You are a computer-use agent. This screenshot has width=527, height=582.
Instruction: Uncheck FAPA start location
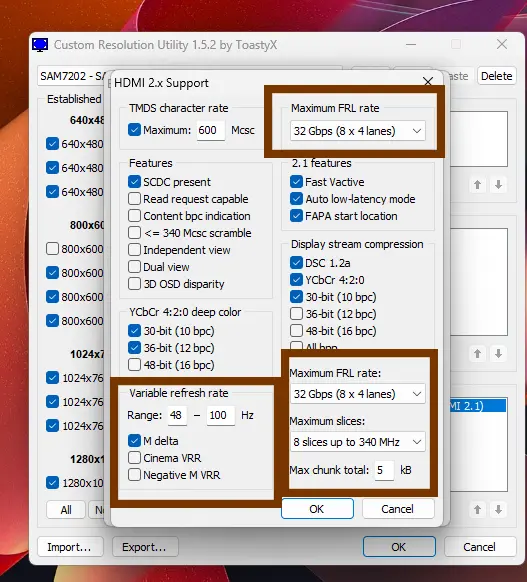coord(296,216)
